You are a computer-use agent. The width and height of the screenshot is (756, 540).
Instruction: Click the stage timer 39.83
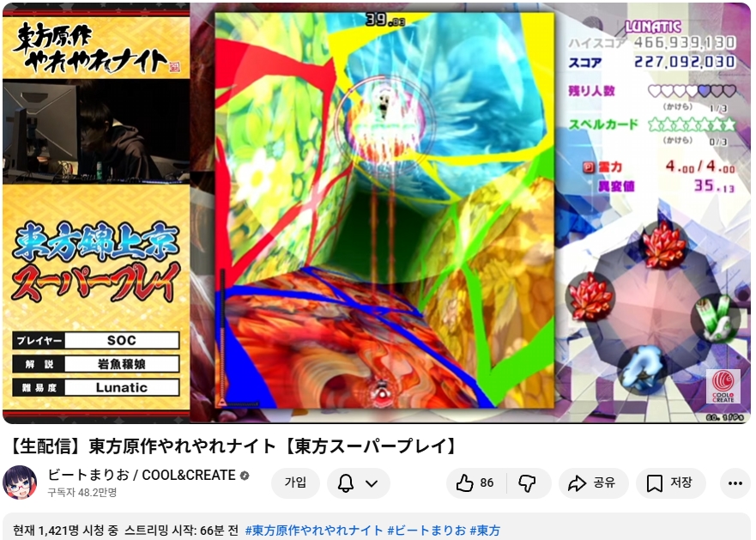click(384, 20)
